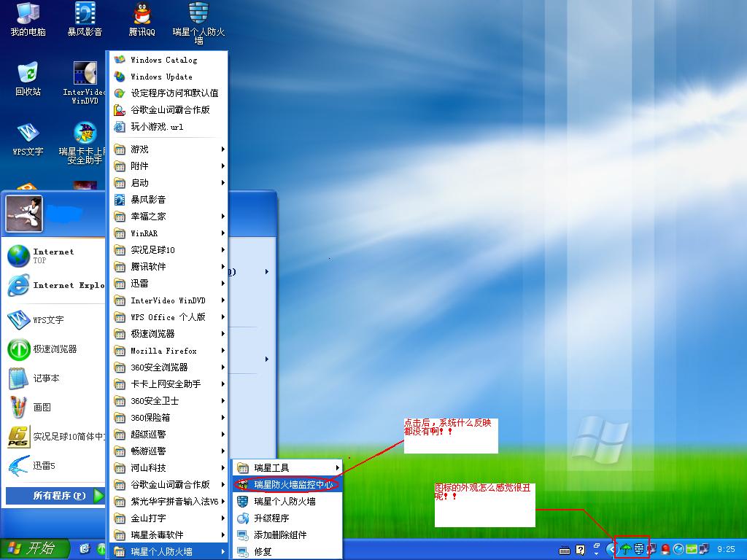Click the green umbrella tray icon
747x560 pixels.
click(x=625, y=550)
